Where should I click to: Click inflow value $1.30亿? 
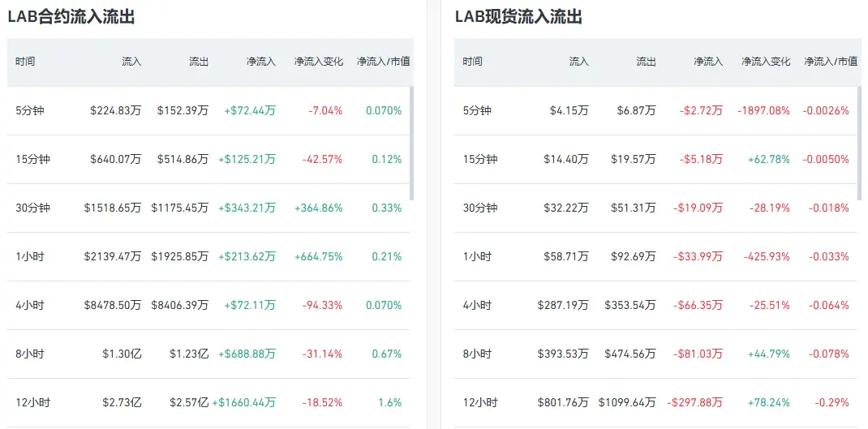(122, 354)
